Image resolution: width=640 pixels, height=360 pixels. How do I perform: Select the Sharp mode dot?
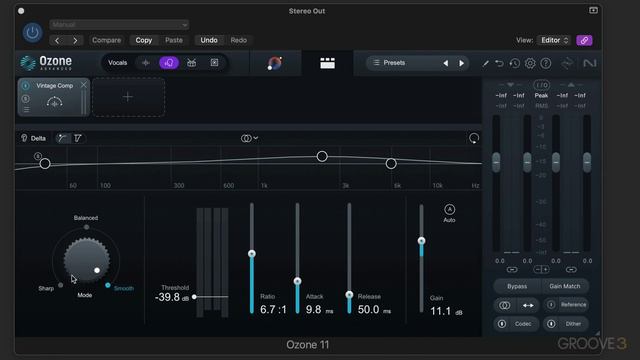click(x=60, y=285)
